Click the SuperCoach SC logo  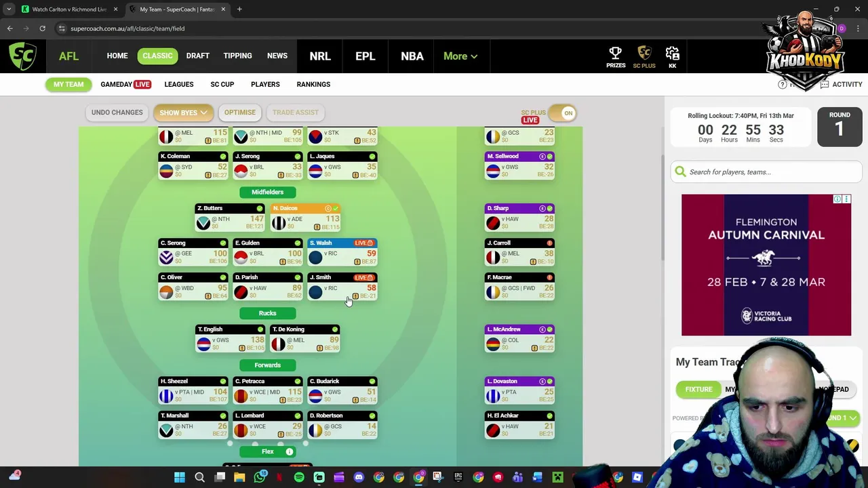coord(22,56)
